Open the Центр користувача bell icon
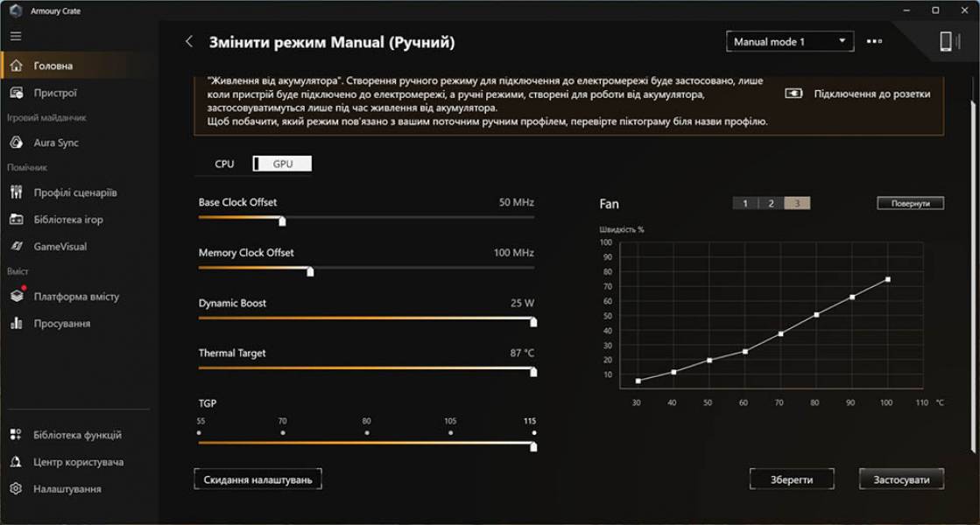The image size is (980, 525). pos(17,461)
